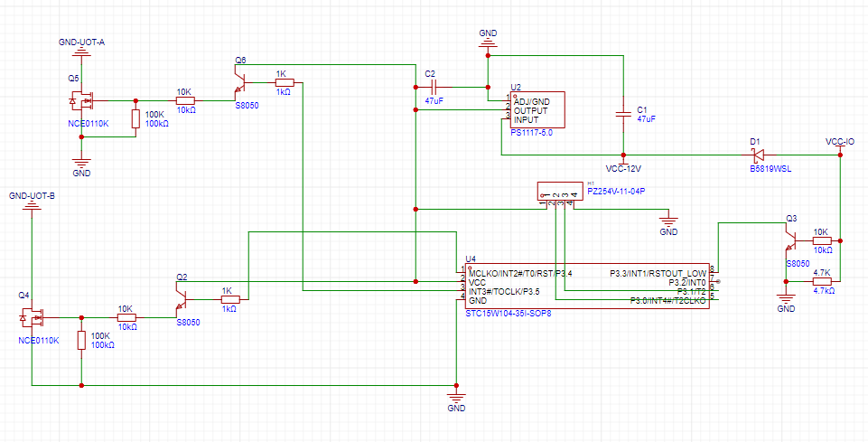The image size is (868, 442).
Task: Click the 47uF value beside C1
Action: (x=647, y=118)
